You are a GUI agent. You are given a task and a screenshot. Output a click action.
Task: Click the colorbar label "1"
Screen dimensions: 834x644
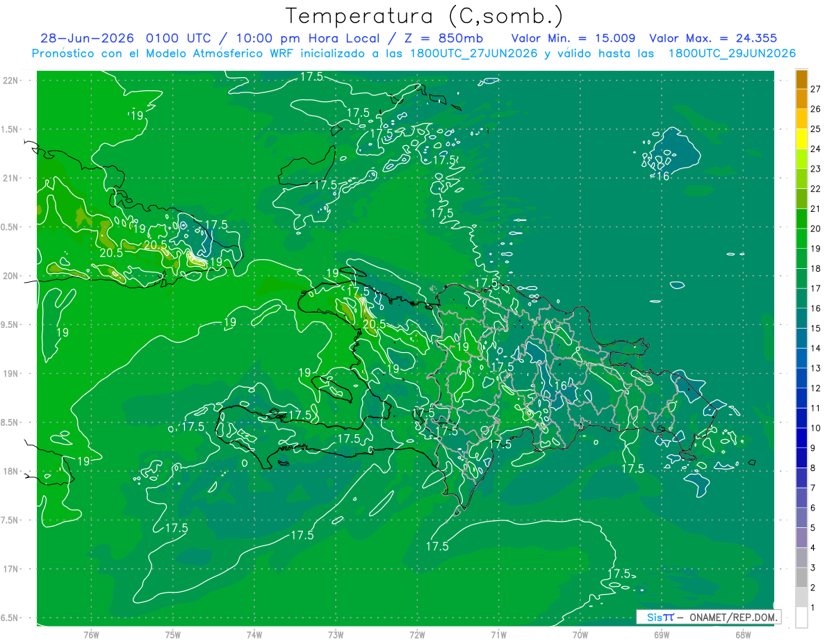coord(813,608)
